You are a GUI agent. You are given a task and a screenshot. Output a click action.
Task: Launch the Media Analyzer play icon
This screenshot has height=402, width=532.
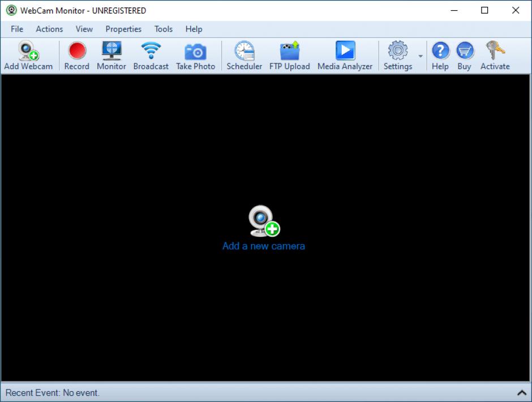tap(345, 50)
